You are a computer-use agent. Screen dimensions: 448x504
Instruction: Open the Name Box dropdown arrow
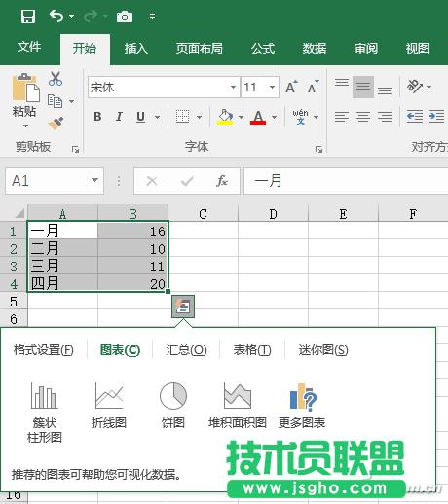94,180
